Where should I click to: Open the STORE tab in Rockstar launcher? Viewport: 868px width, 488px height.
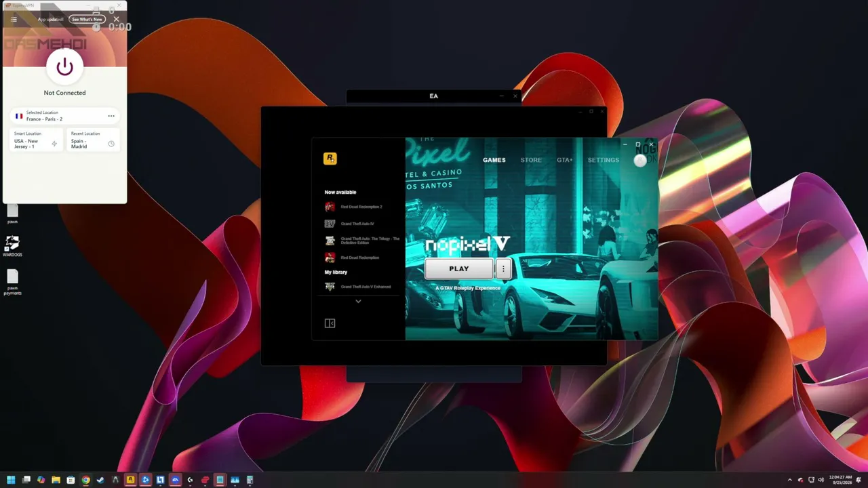click(531, 160)
